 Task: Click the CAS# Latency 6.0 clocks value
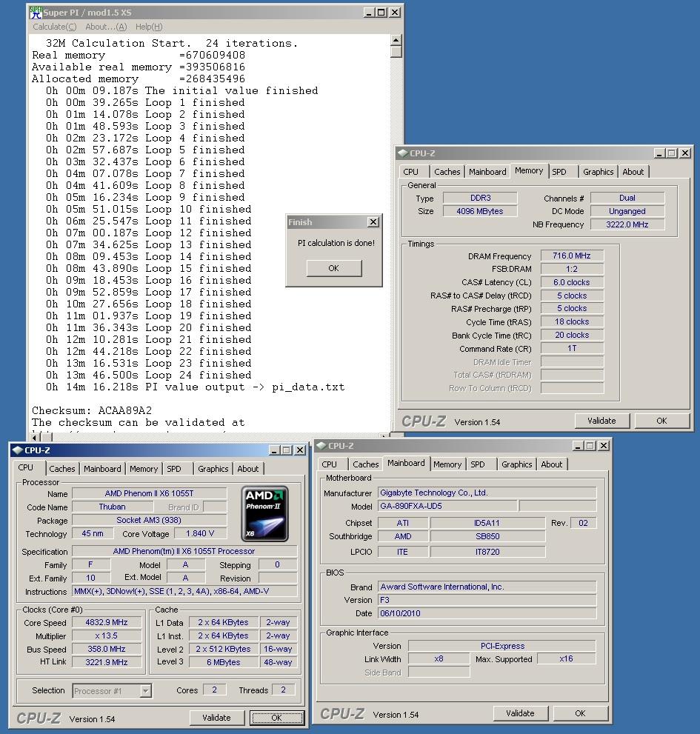(x=572, y=282)
